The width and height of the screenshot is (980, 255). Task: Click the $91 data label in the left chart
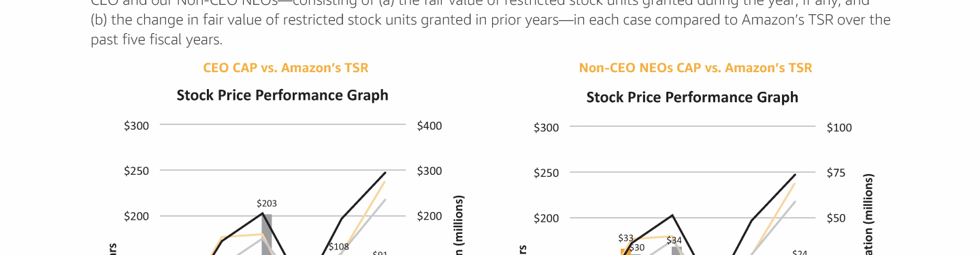click(x=380, y=254)
